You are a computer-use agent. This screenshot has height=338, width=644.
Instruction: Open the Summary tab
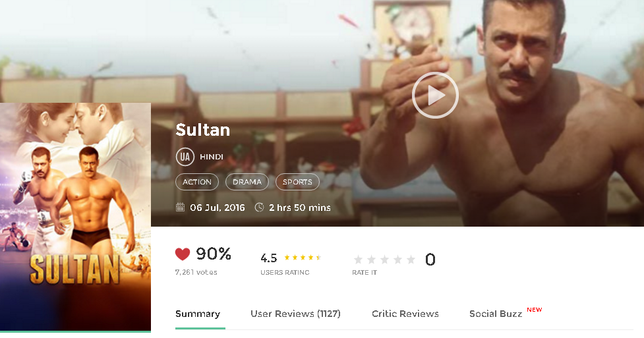[198, 314]
